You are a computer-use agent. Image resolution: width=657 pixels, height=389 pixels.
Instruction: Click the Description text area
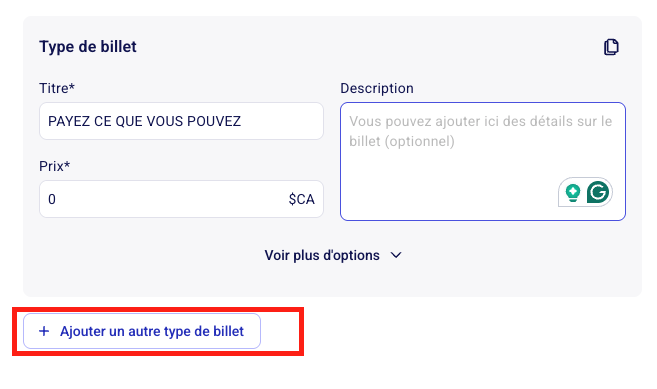click(483, 161)
